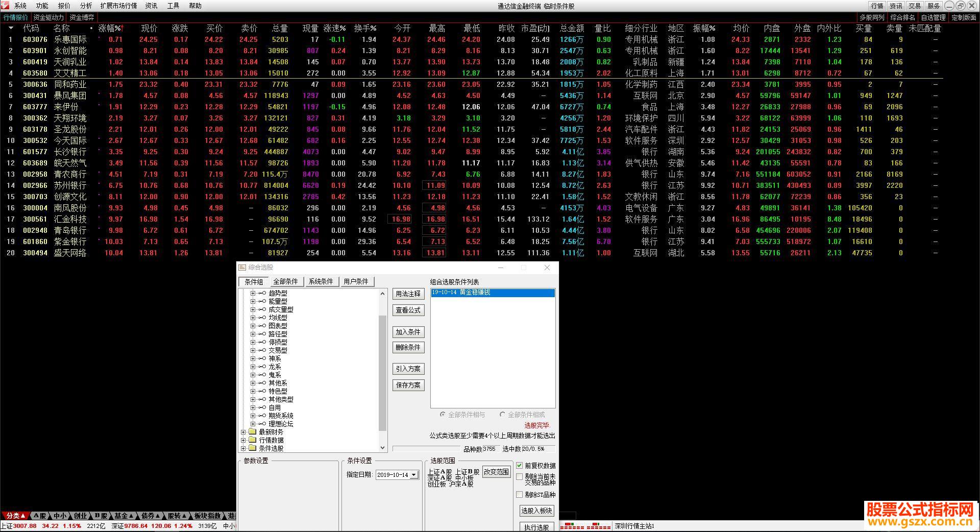Click the condition tree vertical scrollbar

(x=383, y=371)
